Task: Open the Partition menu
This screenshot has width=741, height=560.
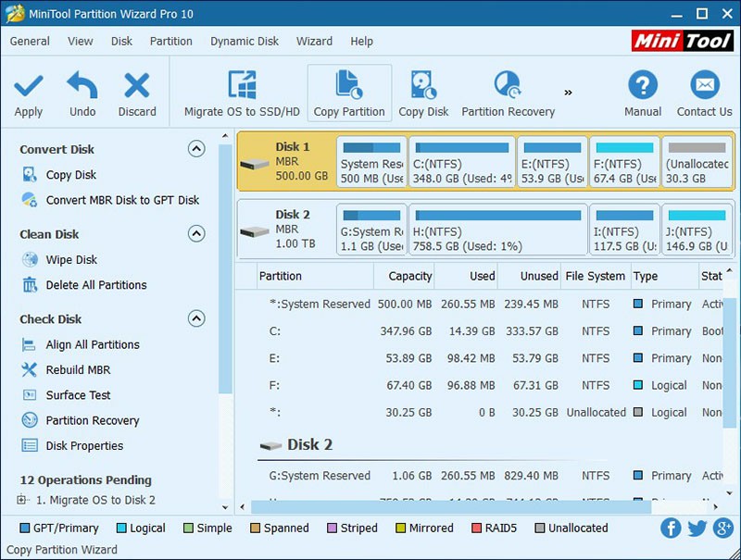Action: tap(171, 42)
